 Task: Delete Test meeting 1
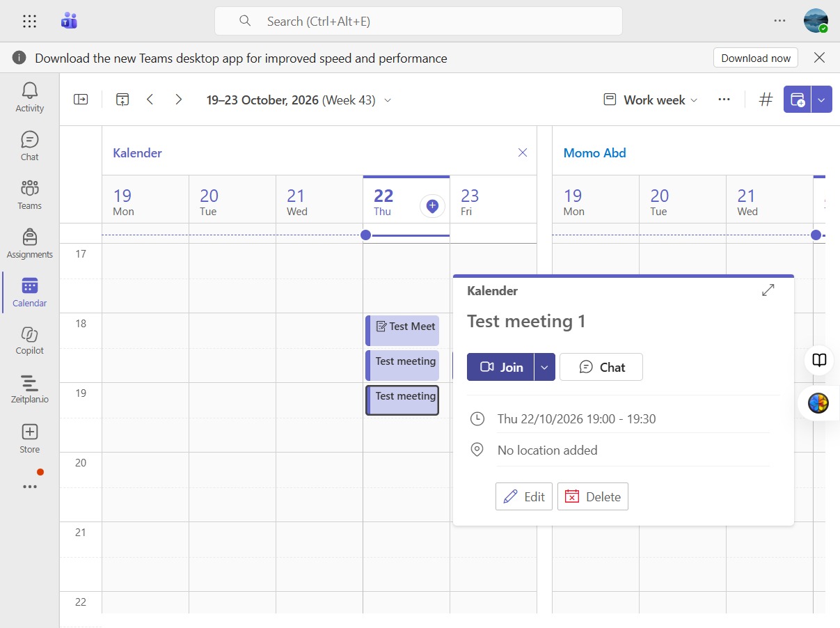(593, 496)
